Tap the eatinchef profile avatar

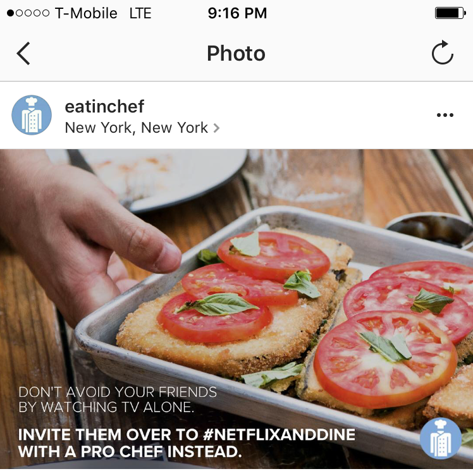pos(32,115)
